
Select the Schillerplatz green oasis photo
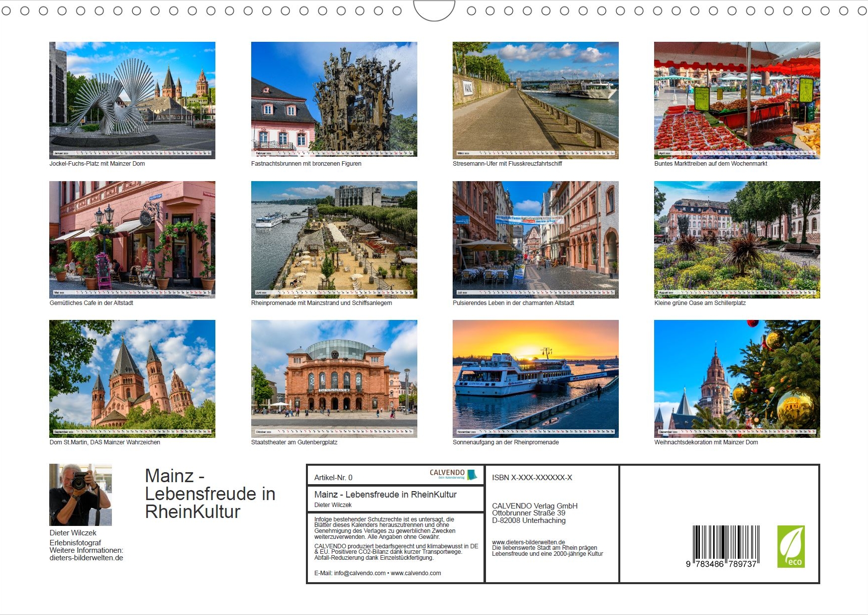click(737, 239)
